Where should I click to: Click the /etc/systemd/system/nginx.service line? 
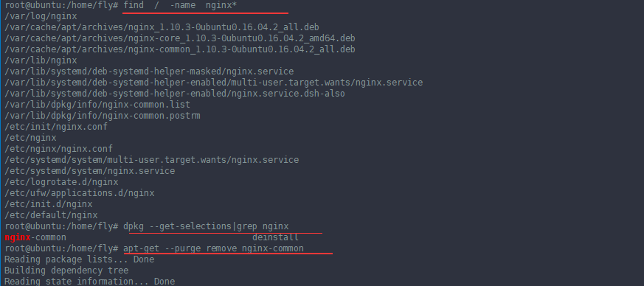(89, 172)
